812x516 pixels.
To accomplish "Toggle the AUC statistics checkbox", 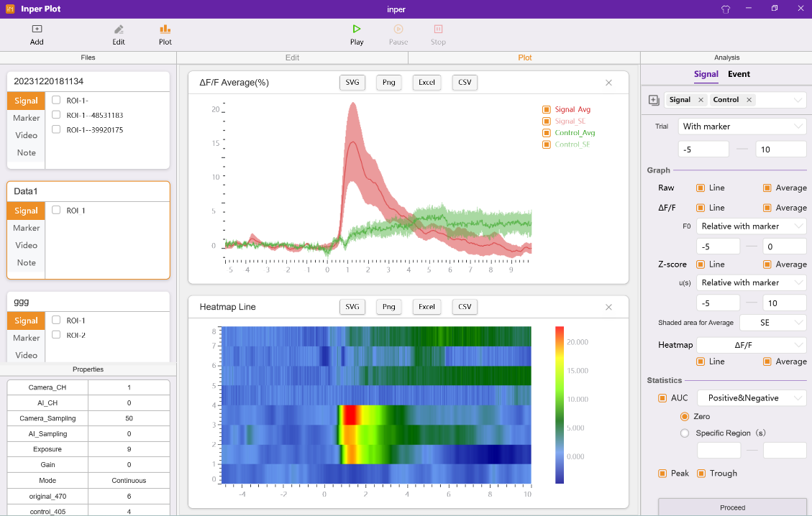I will [x=662, y=398].
